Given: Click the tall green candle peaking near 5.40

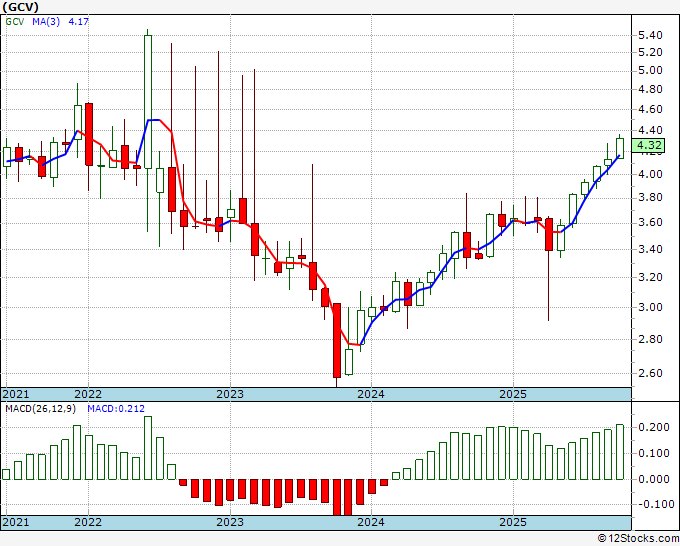Looking at the screenshot, I should 148,102.
